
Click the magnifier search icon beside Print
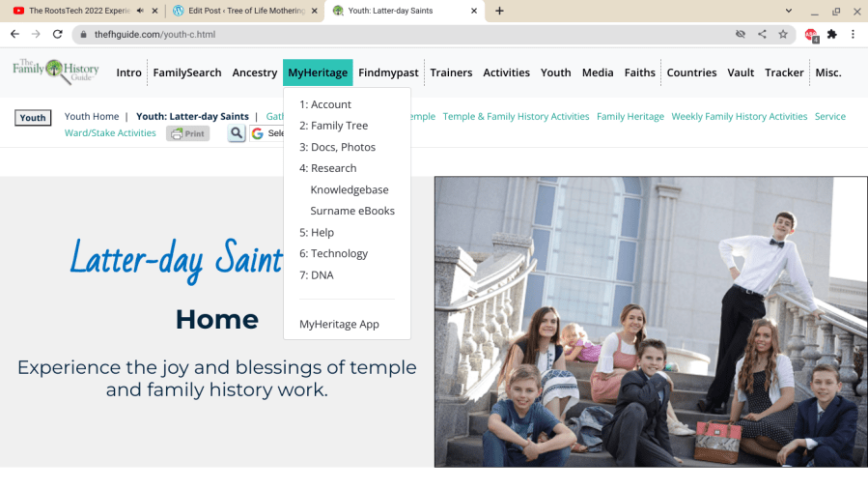click(x=237, y=133)
